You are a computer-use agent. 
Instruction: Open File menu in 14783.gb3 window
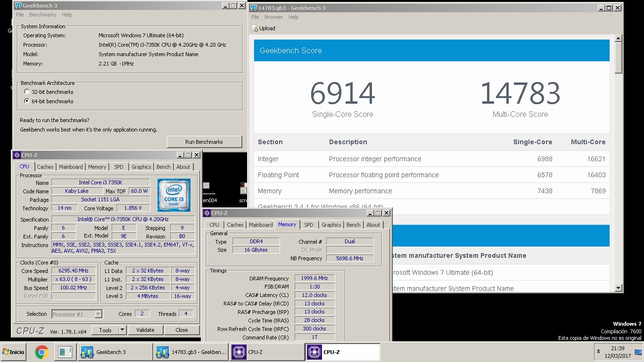click(x=255, y=17)
